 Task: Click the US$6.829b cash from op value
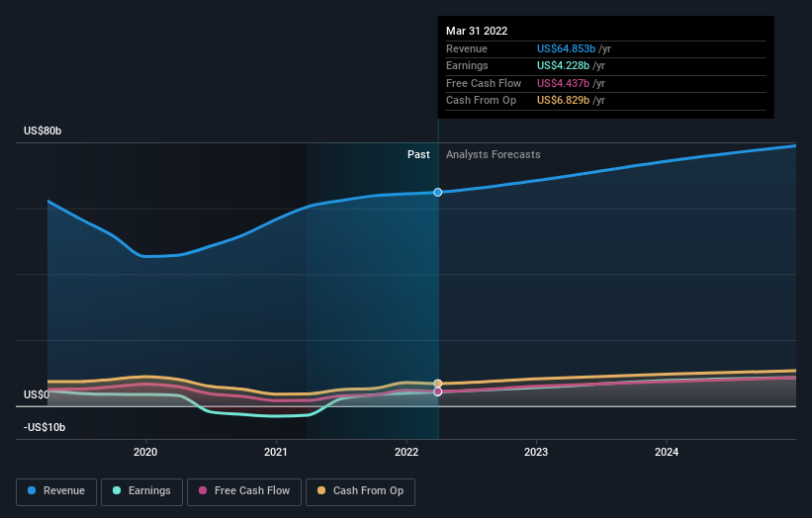563,101
